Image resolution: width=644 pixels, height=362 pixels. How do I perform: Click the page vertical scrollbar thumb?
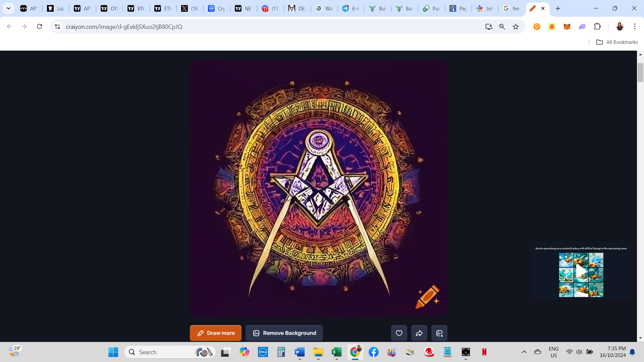640,72
